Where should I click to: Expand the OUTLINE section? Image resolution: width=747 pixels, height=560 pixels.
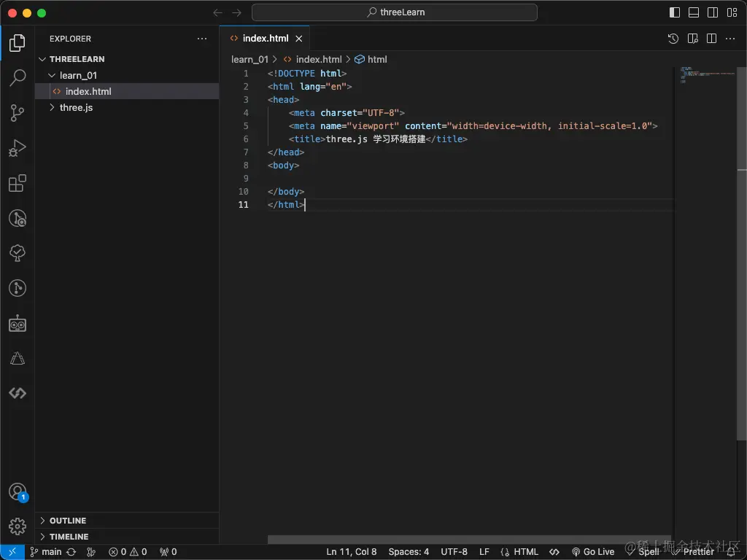tap(68, 521)
